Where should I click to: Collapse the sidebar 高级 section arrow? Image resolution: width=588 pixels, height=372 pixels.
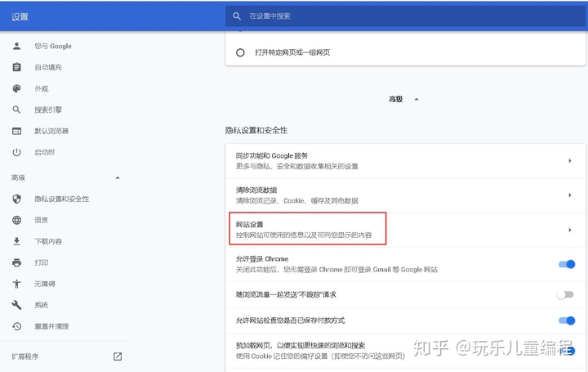click(x=118, y=177)
